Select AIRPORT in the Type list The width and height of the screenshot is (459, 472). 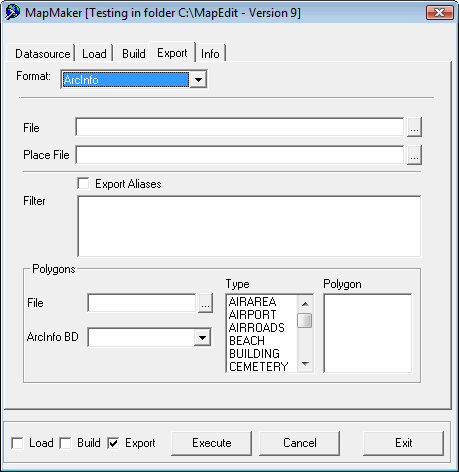click(x=252, y=315)
